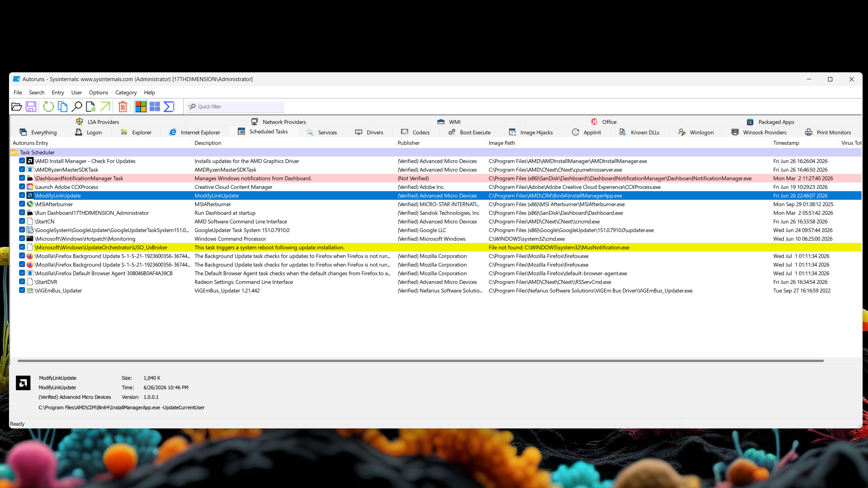
Task: Switch to the Services tab
Action: (x=322, y=132)
